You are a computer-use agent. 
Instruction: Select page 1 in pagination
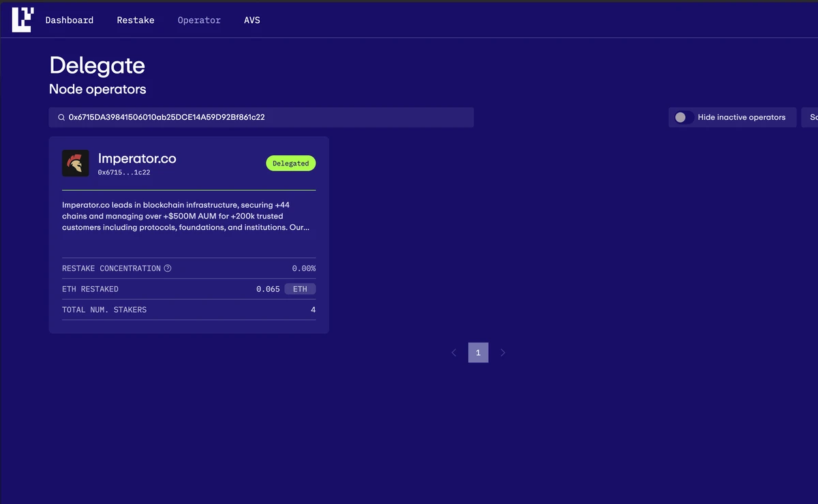(478, 353)
